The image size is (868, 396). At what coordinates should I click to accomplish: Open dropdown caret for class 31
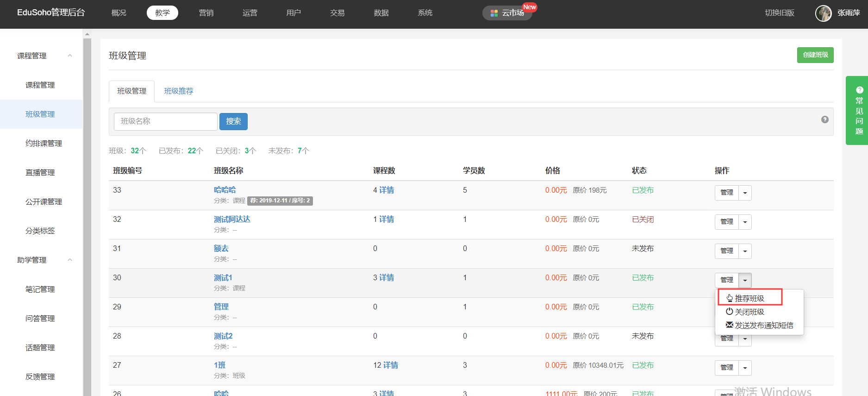pyautogui.click(x=745, y=251)
